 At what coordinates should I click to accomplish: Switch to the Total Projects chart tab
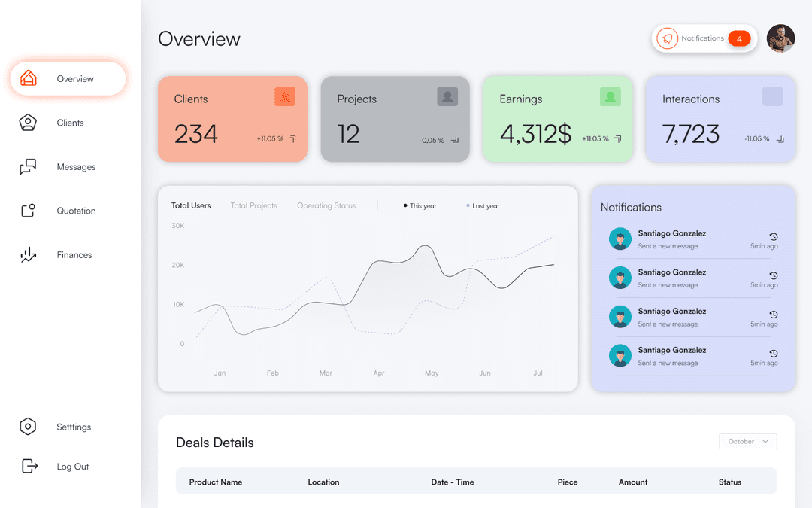tap(253, 205)
